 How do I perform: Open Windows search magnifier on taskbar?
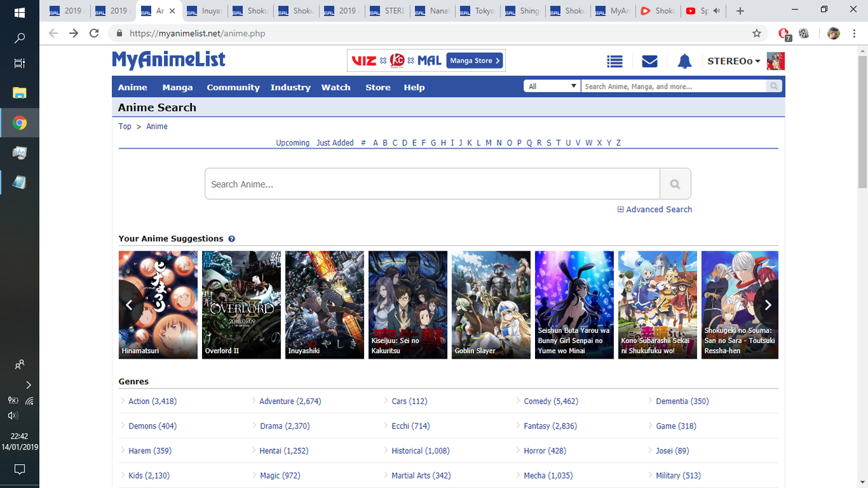click(20, 38)
